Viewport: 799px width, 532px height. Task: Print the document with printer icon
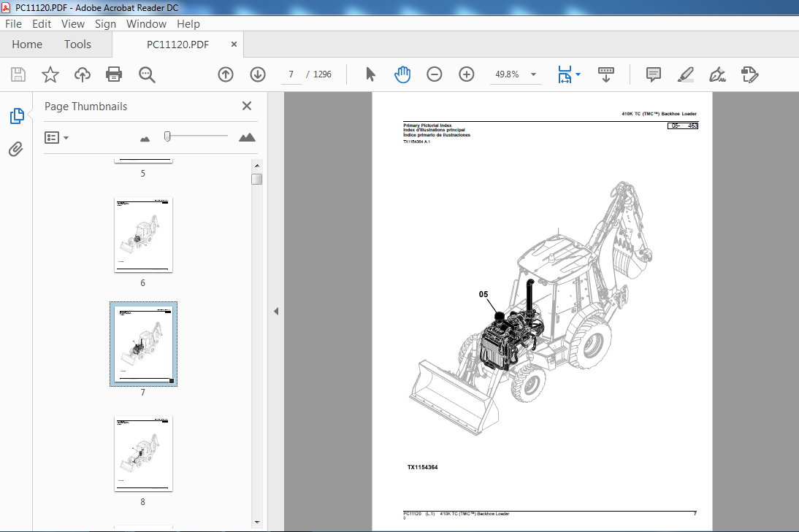tap(114, 75)
